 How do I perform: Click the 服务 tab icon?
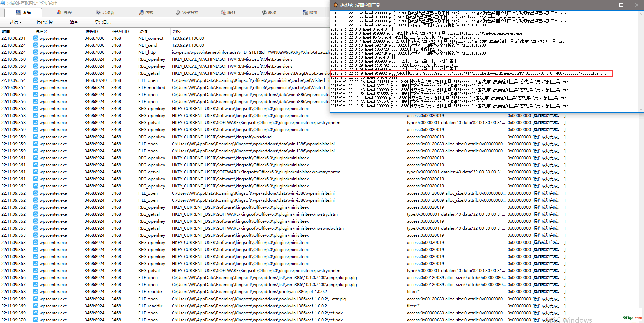click(x=223, y=12)
